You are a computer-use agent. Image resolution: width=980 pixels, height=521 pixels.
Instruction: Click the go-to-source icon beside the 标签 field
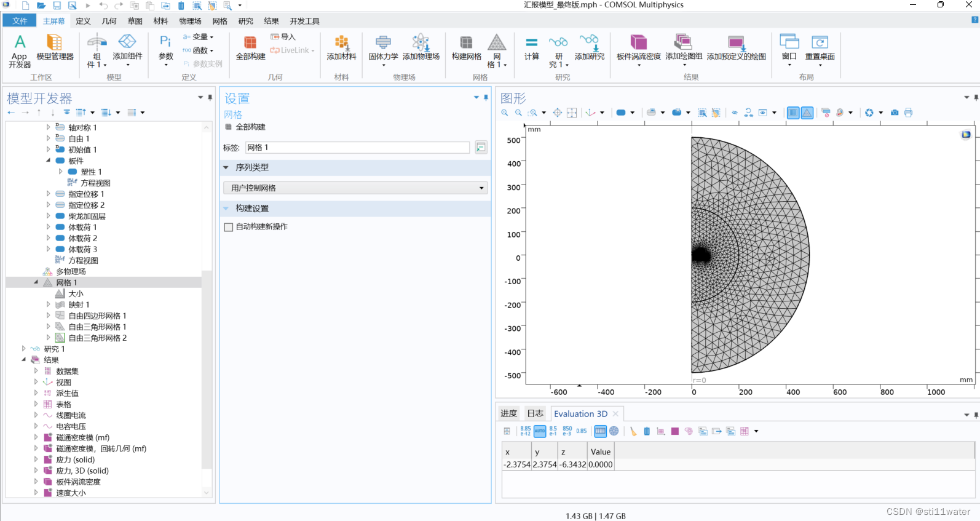481,148
